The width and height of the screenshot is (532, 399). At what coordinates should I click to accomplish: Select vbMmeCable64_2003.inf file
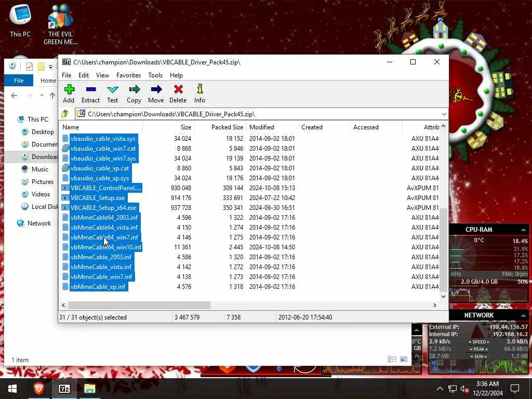coord(104,218)
